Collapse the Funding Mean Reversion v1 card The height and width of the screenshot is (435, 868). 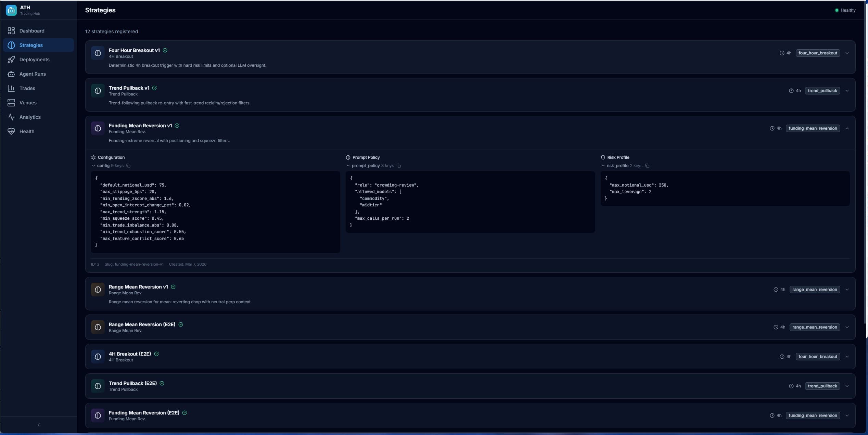847,128
